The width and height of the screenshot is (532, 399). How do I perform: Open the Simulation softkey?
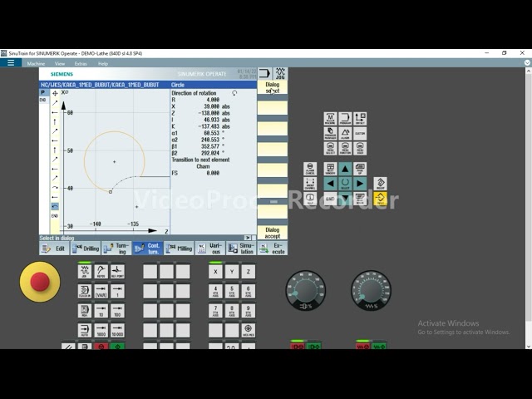pyautogui.click(x=242, y=249)
